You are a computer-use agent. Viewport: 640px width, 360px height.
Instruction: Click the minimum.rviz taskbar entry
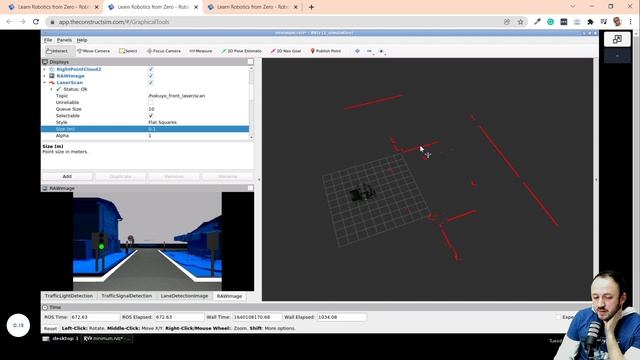coord(107,339)
